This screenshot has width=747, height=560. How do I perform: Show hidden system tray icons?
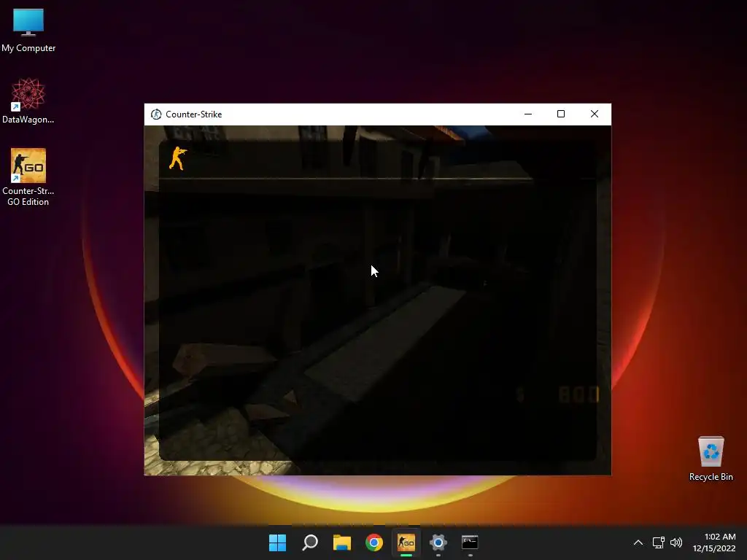tap(638, 542)
